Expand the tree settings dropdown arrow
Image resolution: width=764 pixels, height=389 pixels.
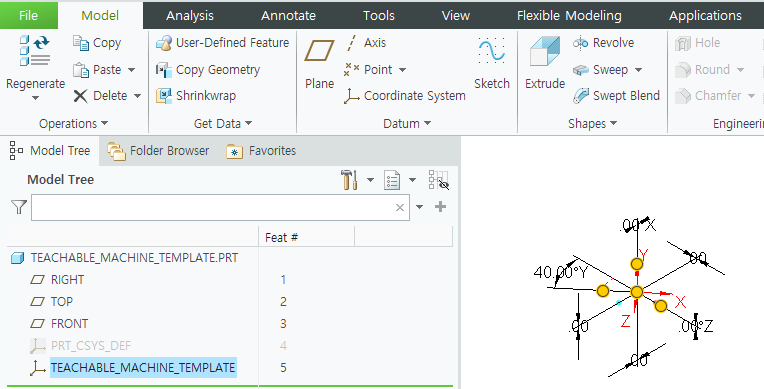tap(370, 180)
